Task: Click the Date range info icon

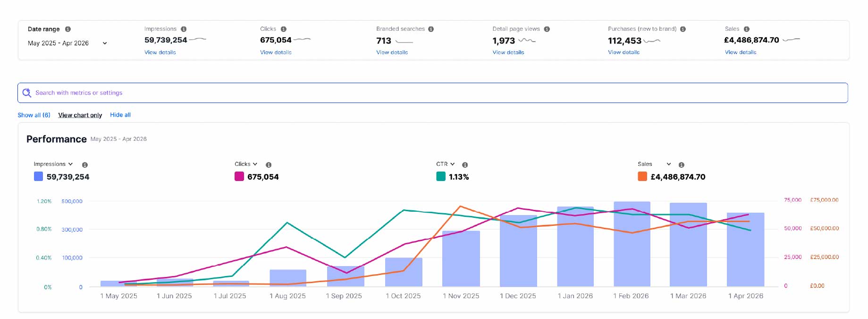Action: tap(68, 29)
